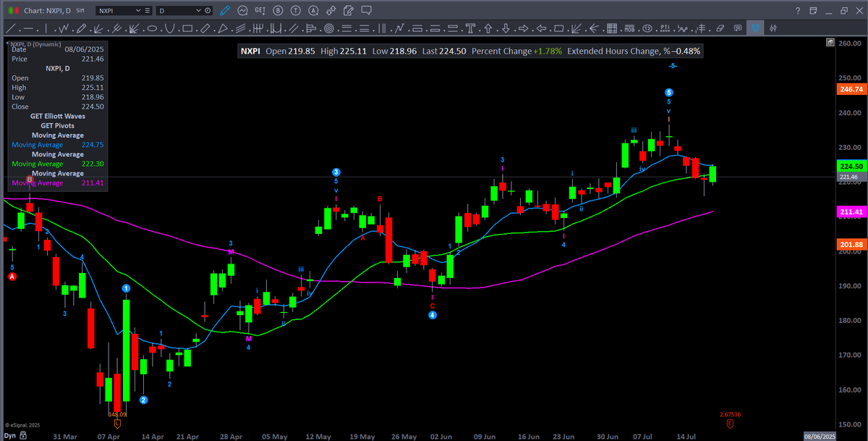Select the horizontal line tool

click(x=28, y=28)
